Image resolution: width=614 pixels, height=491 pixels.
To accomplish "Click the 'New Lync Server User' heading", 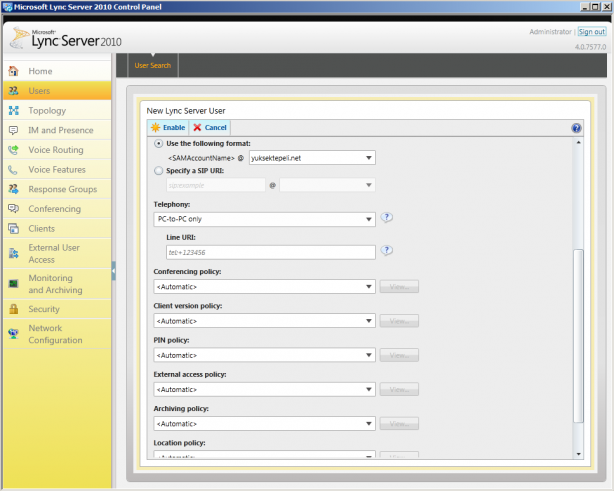I will coord(186,111).
